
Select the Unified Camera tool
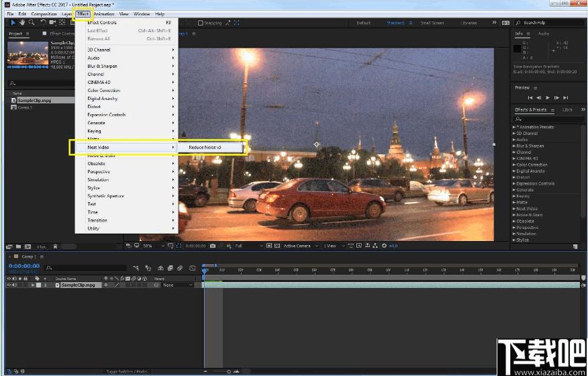[52, 23]
